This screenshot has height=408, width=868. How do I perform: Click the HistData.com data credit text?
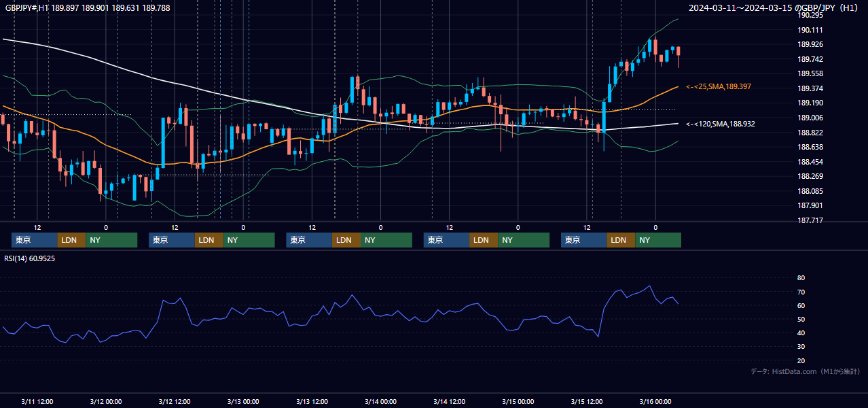pos(805,371)
